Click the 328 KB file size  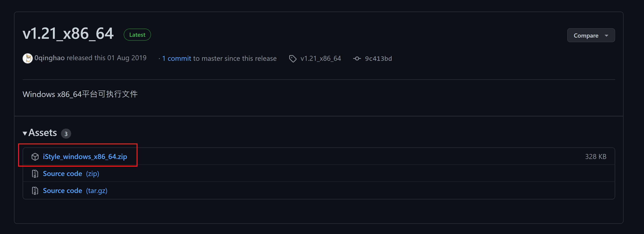[x=595, y=156]
